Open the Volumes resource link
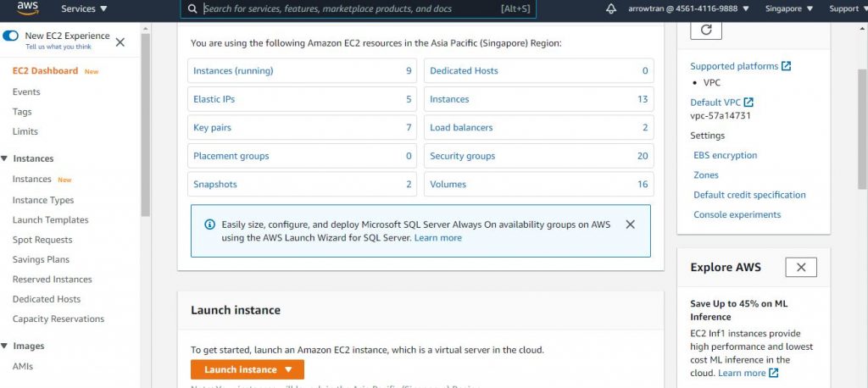 (x=448, y=185)
